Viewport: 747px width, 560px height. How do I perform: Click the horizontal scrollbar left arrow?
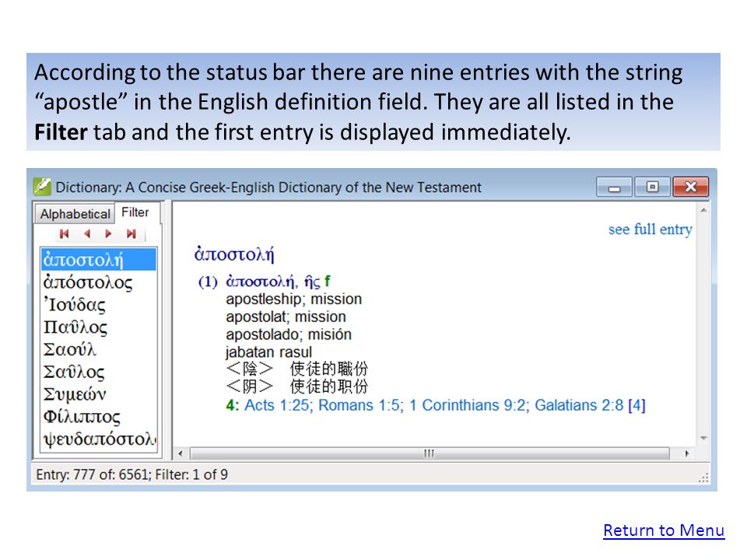[181, 453]
